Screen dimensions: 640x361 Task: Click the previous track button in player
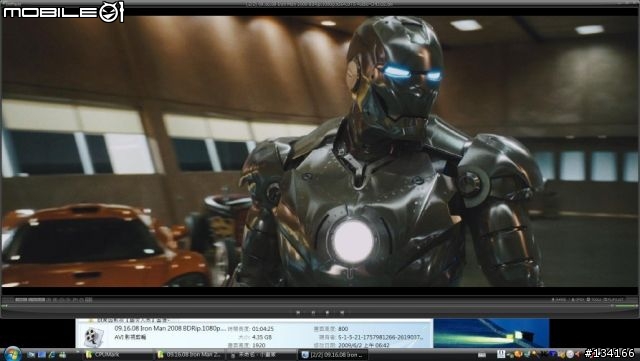pos(298,313)
